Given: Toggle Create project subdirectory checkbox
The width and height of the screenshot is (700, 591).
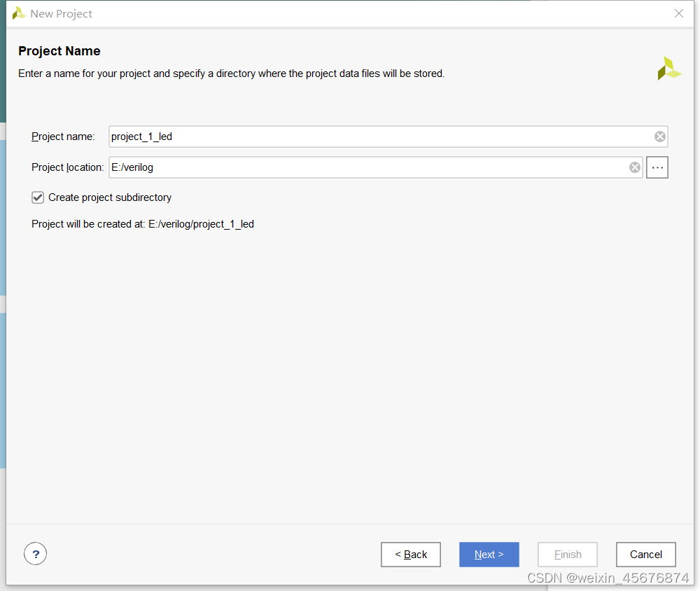Looking at the screenshot, I should [38, 197].
